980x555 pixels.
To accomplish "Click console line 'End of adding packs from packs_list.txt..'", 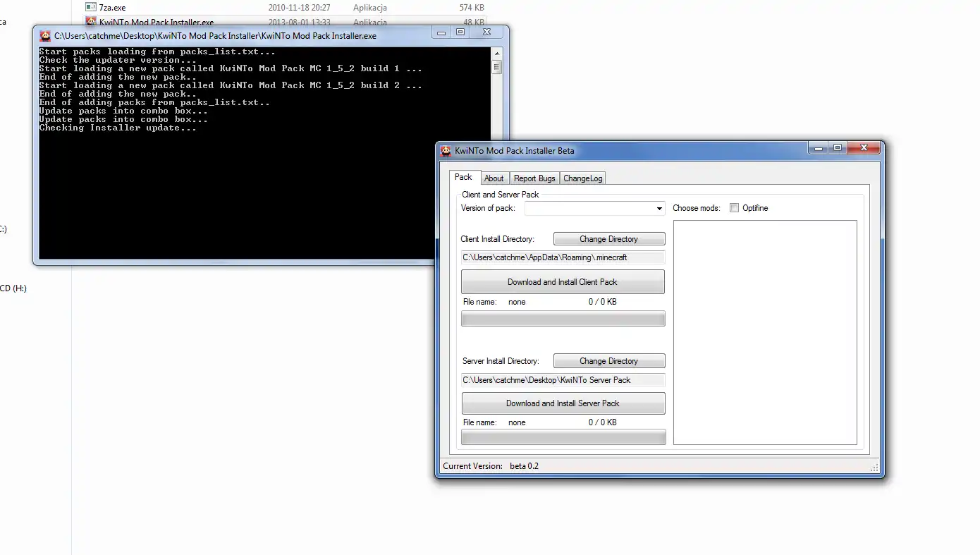I will coord(154,102).
